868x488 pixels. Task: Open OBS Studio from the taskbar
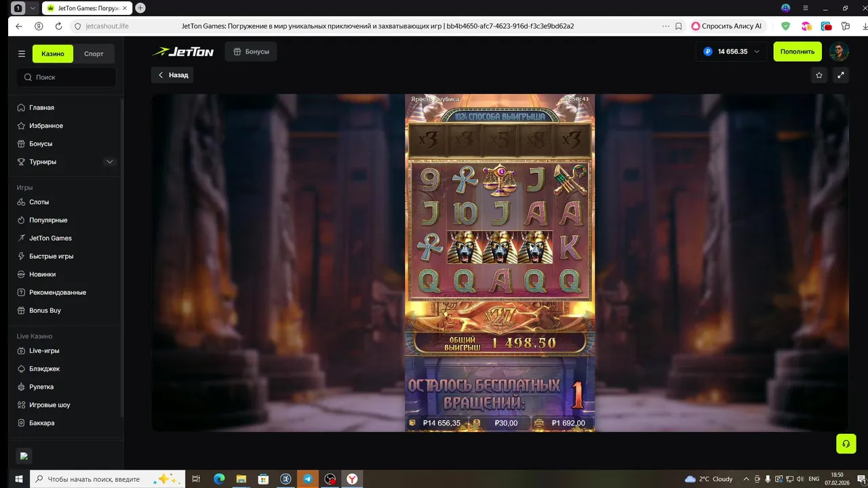pos(330,479)
